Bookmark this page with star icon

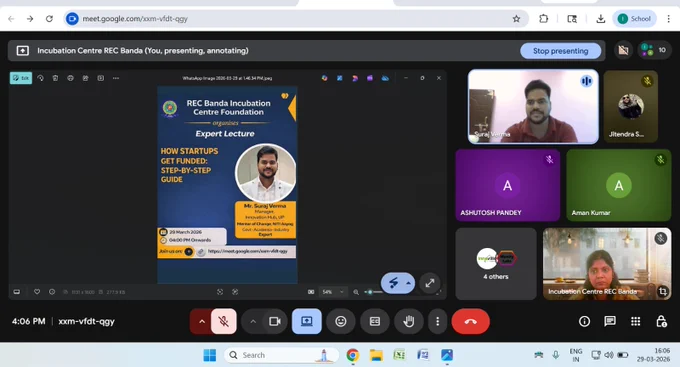516,19
